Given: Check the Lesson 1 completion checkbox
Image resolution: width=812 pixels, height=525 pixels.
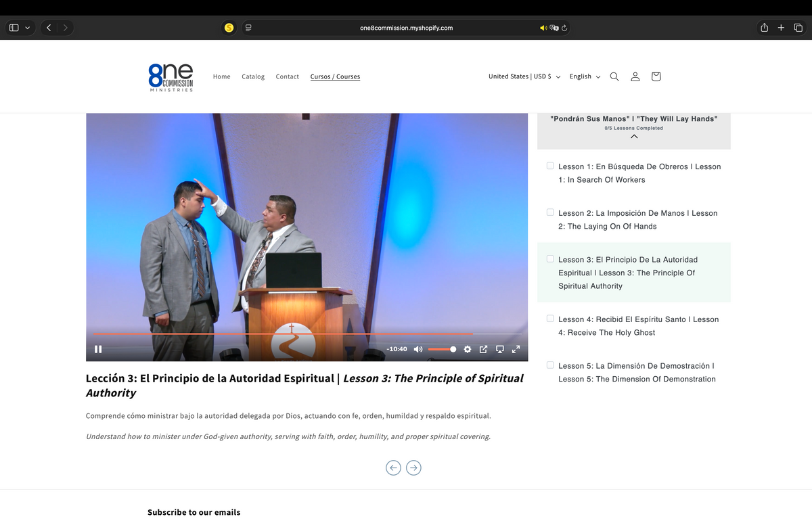Looking at the screenshot, I should pos(550,166).
